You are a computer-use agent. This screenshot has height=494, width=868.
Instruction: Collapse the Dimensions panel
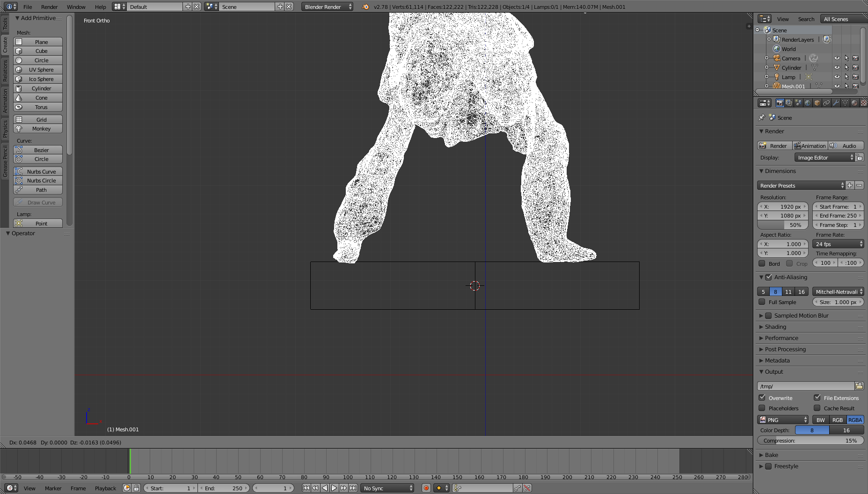(780, 171)
